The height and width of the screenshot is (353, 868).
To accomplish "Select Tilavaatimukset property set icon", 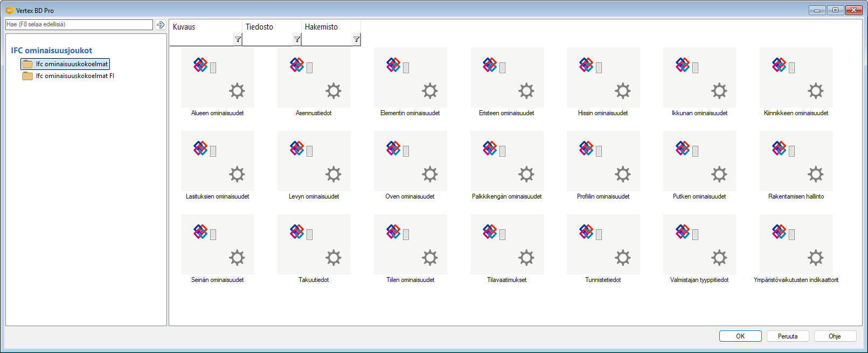I will click(507, 244).
